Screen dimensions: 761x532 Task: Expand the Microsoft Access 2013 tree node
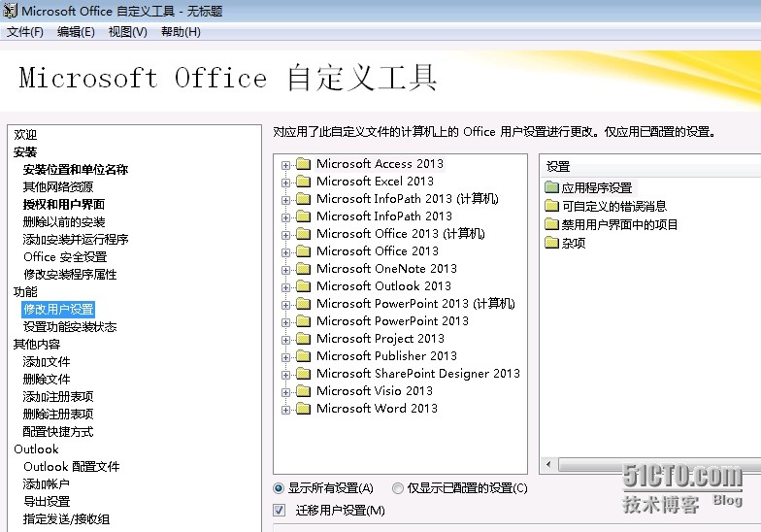[x=285, y=165]
